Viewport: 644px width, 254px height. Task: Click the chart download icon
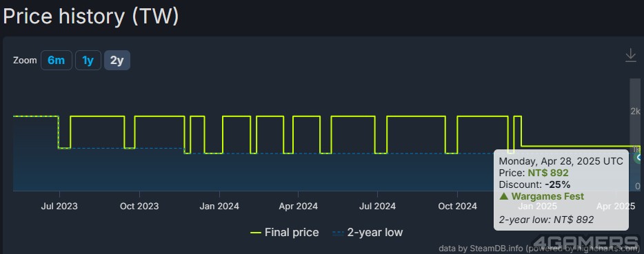[x=630, y=55]
